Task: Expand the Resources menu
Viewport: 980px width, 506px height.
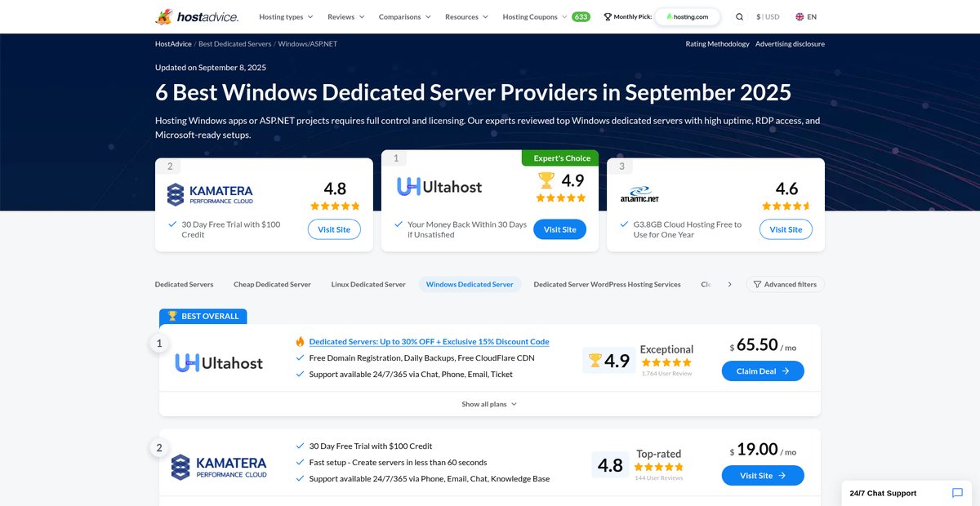Action: (x=466, y=16)
